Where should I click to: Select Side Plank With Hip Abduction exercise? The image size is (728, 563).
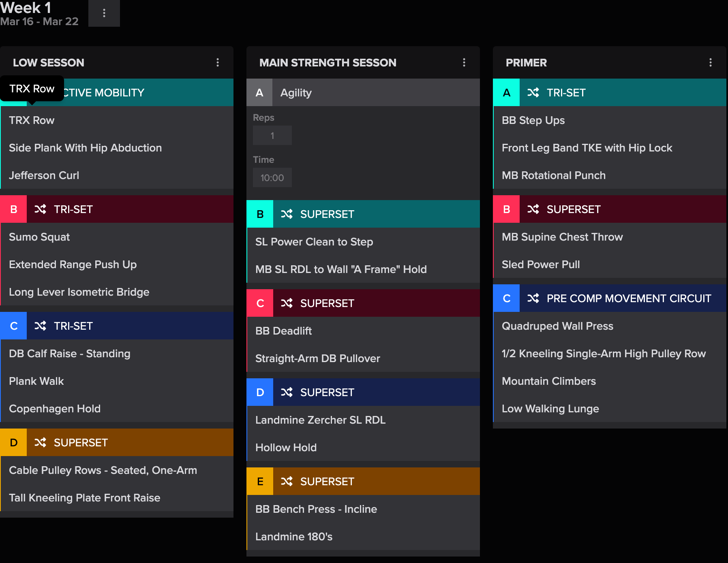tap(117, 147)
